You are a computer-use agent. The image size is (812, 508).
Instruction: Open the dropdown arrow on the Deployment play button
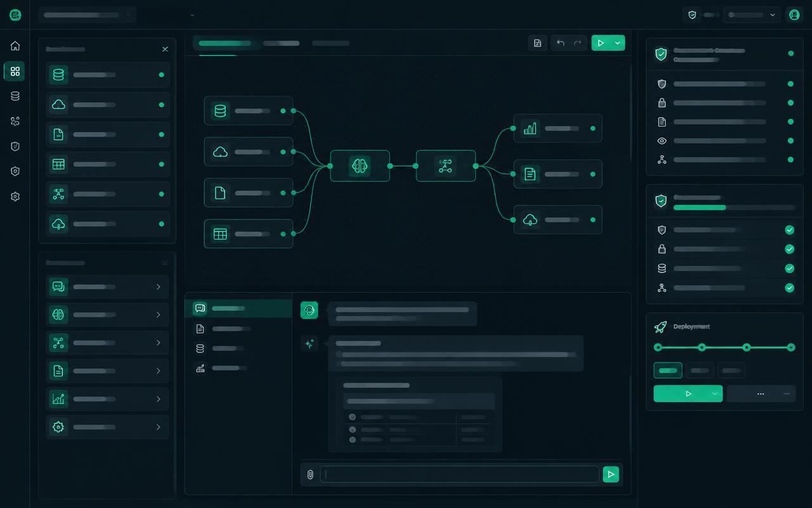[x=715, y=394]
